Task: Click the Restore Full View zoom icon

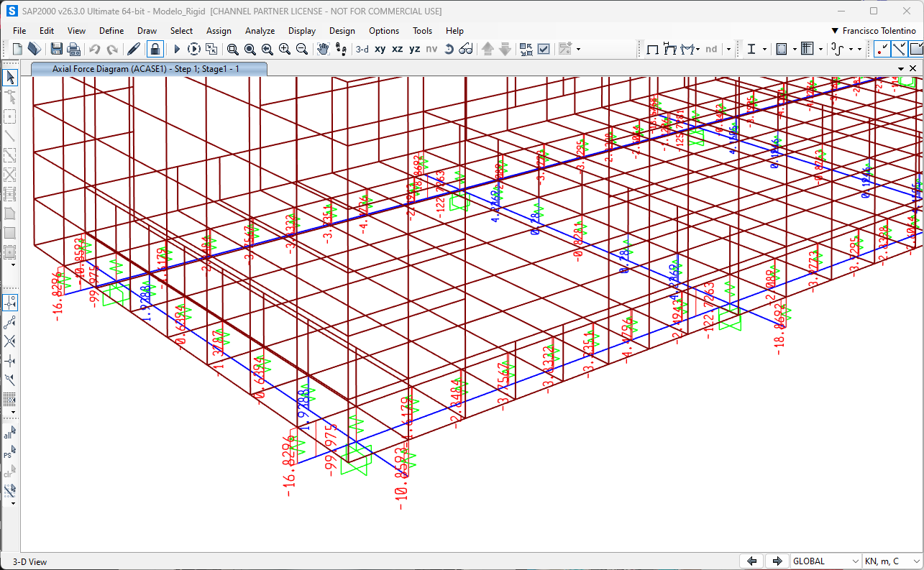Action: [x=250, y=48]
